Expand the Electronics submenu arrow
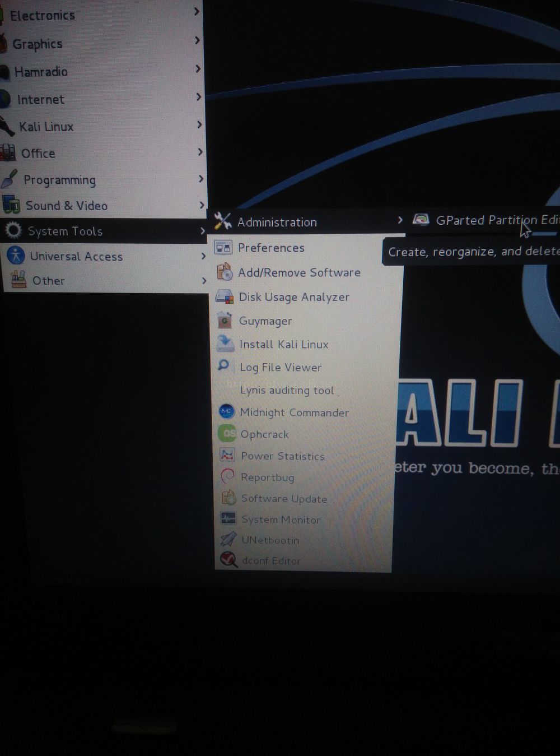This screenshot has width=560, height=756. pyautogui.click(x=196, y=11)
